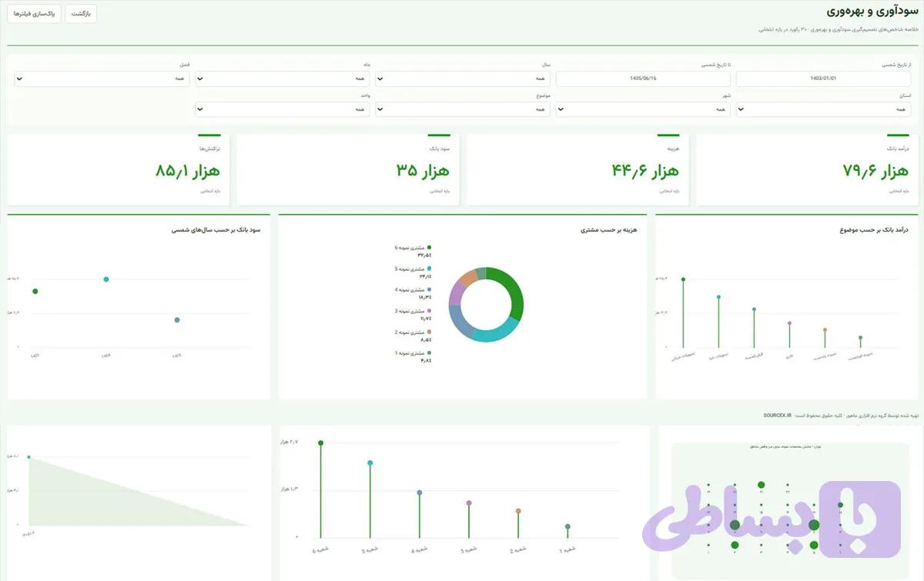Select the تراکنش‌ها KPI card
Image resolution: width=924 pixels, height=581 pixels.
pos(119,170)
